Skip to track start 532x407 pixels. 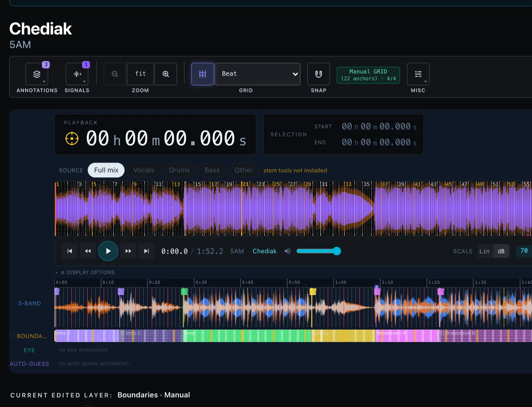pyautogui.click(x=70, y=251)
